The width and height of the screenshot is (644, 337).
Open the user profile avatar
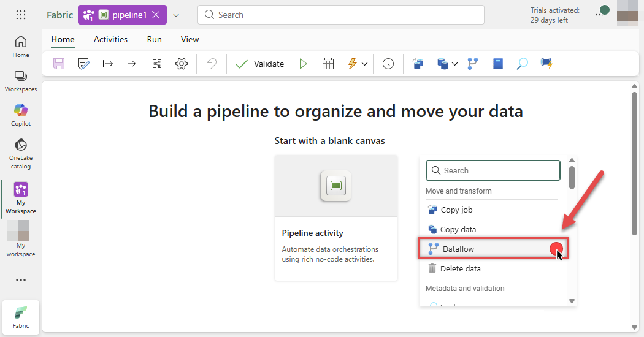(627, 13)
